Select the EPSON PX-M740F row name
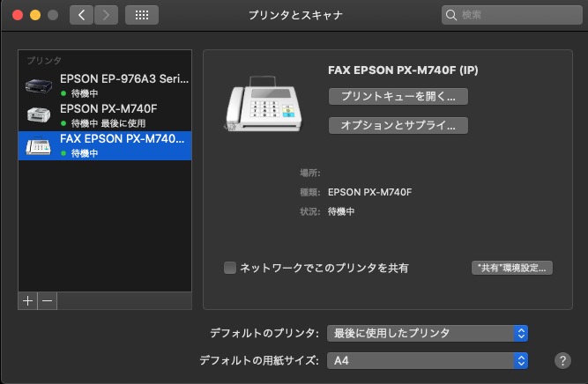Image resolution: width=588 pixels, height=384 pixels. 108,108
